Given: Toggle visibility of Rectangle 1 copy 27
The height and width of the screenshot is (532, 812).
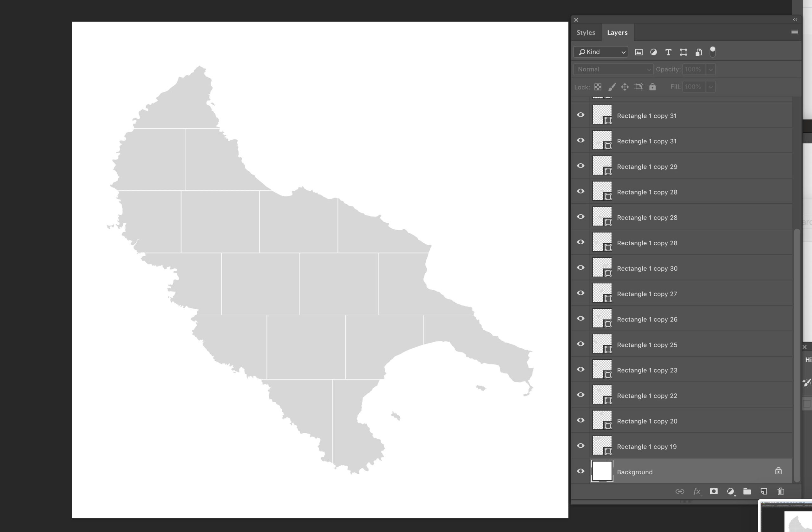Looking at the screenshot, I should pyautogui.click(x=581, y=293).
